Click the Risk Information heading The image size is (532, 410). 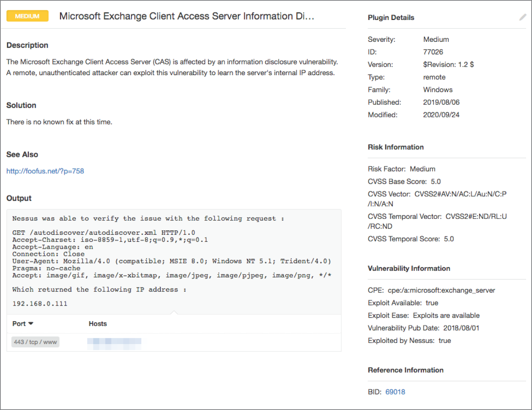(395, 147)
